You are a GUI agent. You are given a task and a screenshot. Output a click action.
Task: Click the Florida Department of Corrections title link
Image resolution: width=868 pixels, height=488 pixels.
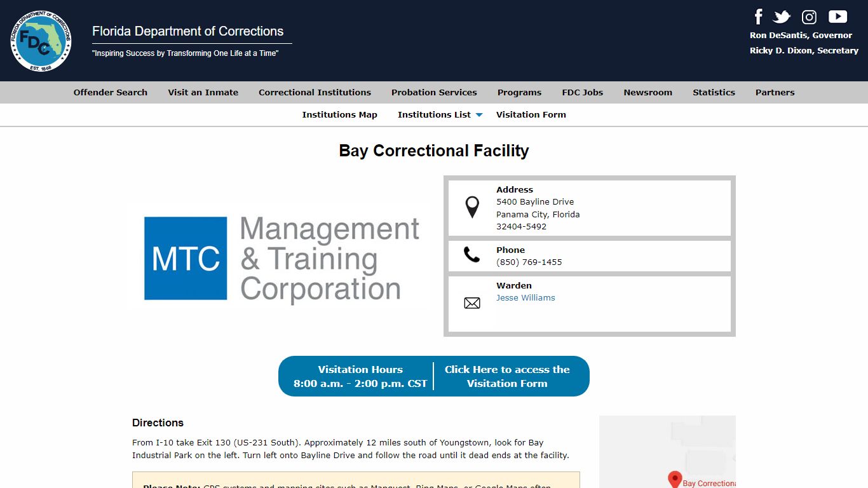pos(188,31)
